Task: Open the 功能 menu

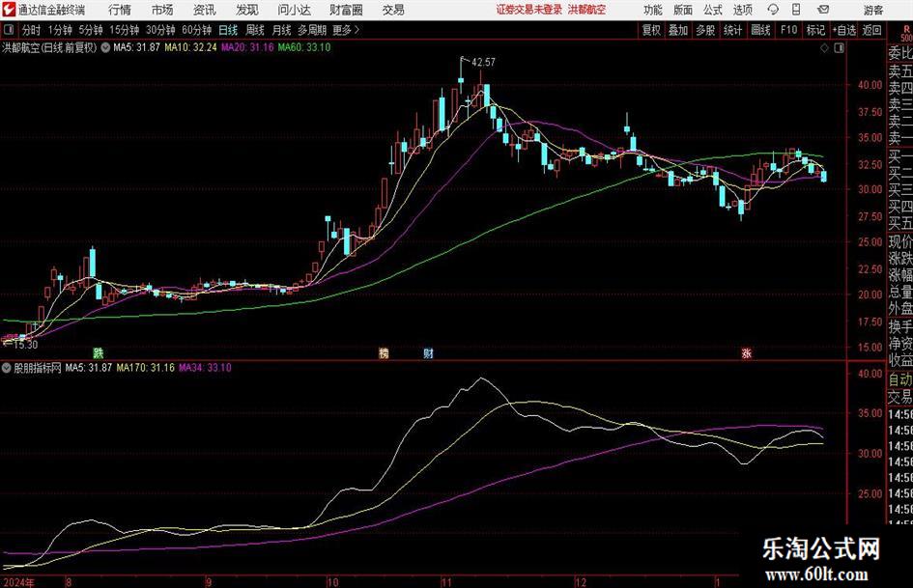Action: [653, 10]
